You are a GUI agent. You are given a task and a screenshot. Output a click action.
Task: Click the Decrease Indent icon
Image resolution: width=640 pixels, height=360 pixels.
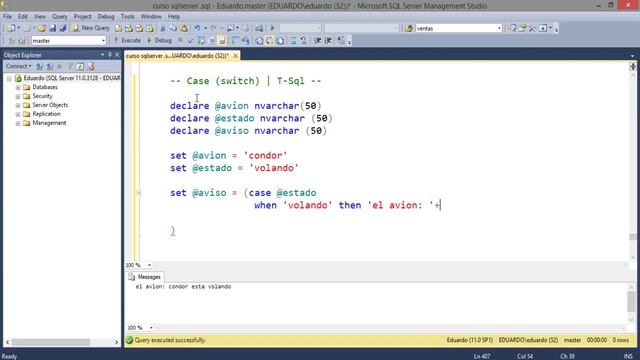coord(317,40)
